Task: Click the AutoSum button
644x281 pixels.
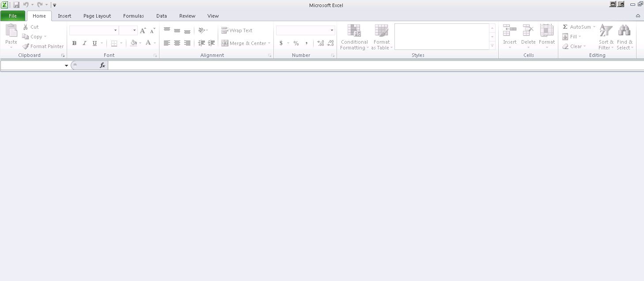Action: point(576,27)
